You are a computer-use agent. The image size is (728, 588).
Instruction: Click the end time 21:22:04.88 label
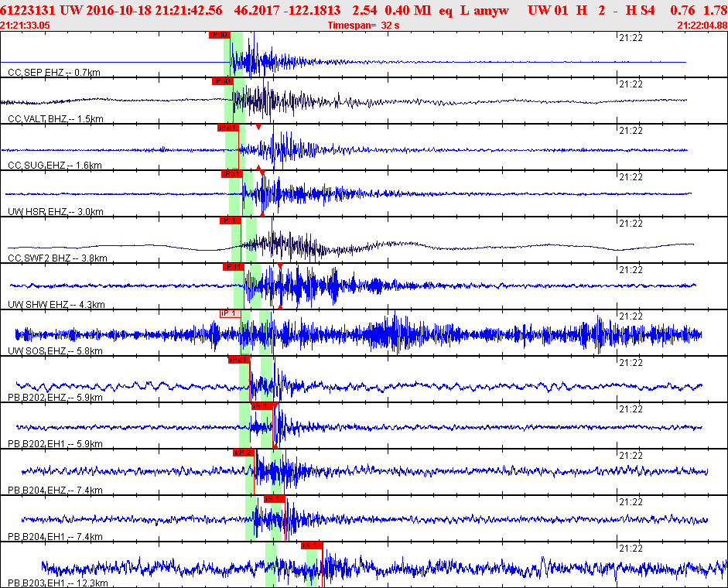coord(702,26)
